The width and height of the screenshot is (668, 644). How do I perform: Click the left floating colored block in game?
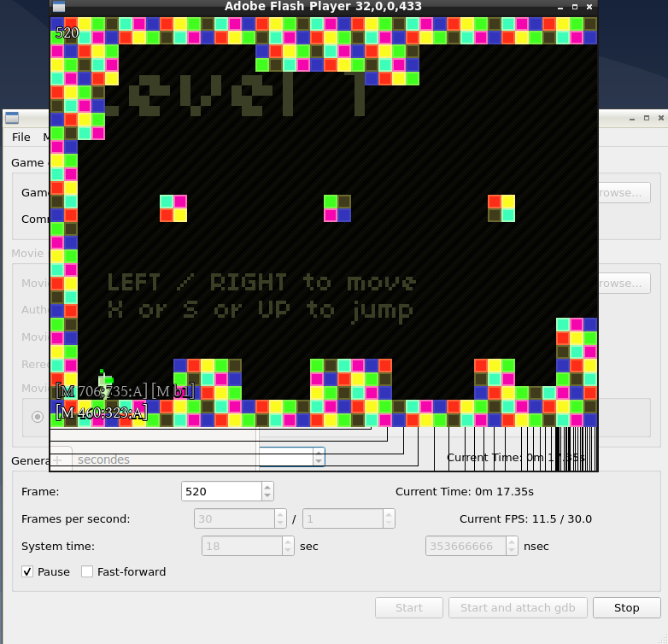point(173,208)
